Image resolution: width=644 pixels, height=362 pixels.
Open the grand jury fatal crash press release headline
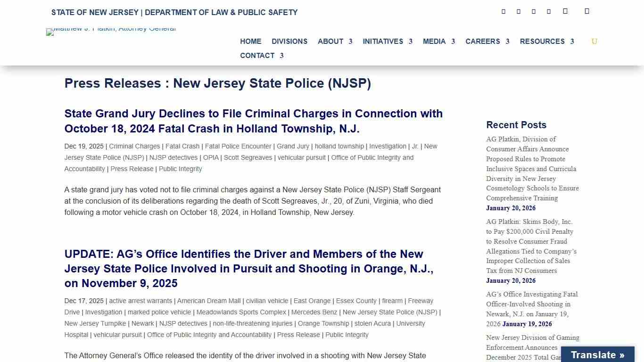click(x=254, y=121)
